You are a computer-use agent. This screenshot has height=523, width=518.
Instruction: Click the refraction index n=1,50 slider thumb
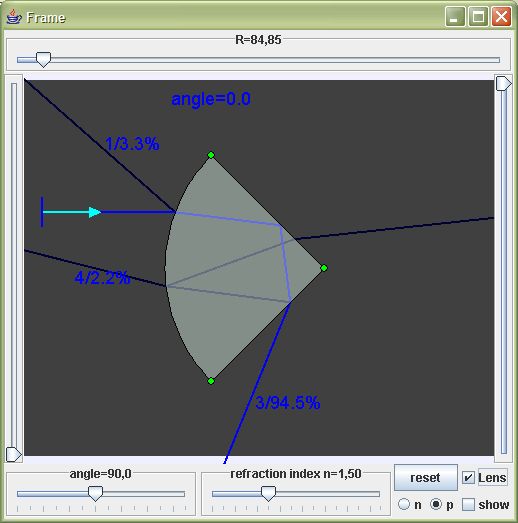[268, 494]
